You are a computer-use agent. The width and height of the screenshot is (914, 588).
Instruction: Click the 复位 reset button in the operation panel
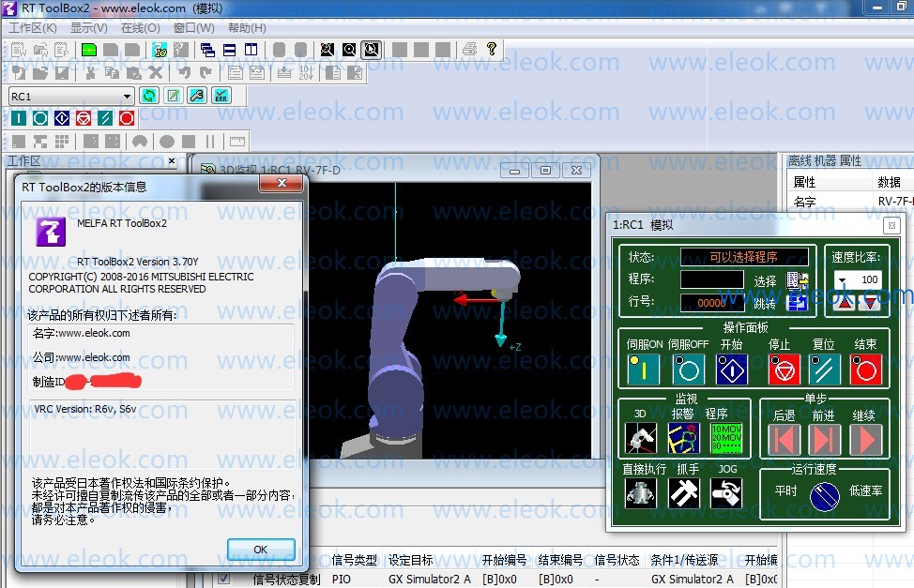pos(824,369)
